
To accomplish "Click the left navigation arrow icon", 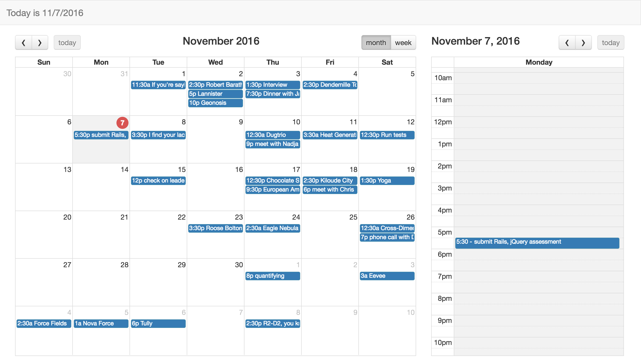I will [x=23, y=42].
